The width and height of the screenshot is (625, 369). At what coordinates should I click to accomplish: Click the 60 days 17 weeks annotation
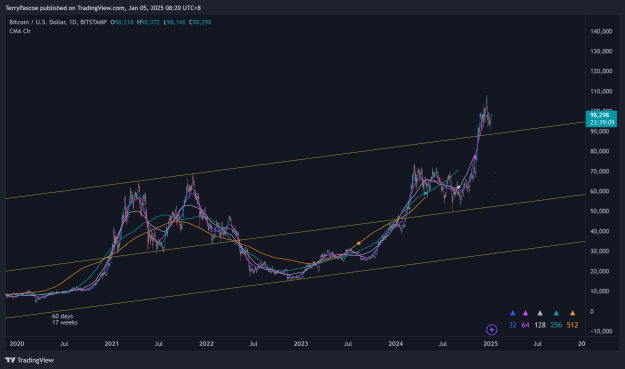click(x=65, y=320)
